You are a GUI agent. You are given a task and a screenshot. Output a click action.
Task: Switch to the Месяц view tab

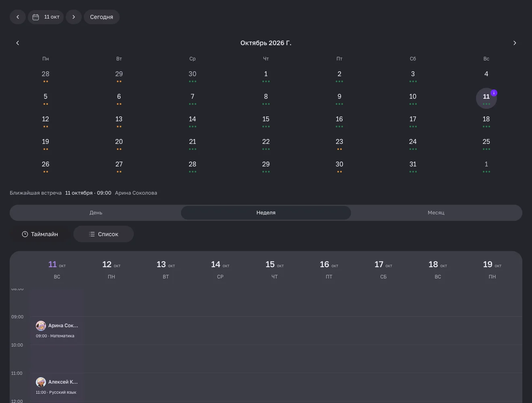coord(436,212)
